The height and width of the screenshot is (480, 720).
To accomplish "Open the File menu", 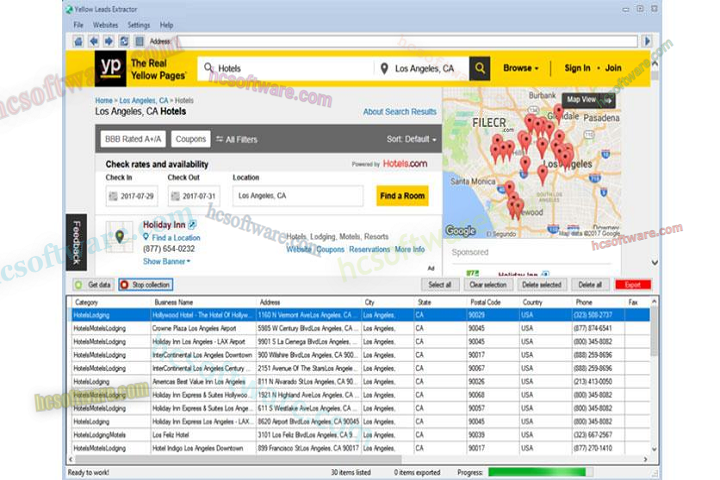I will coord(78,25).
